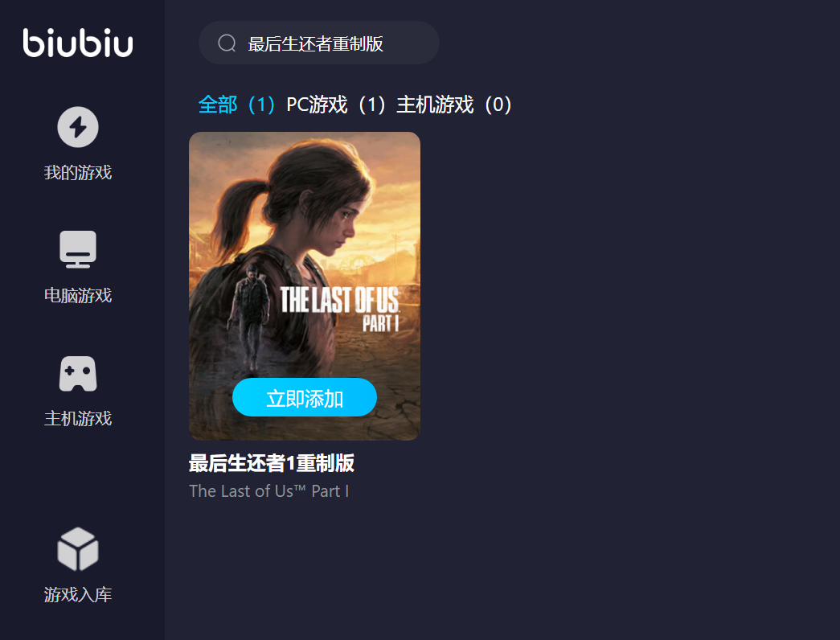Image resolution: width=840 pixels, height=640 pixels.
Task: Click the magnifier search icon
Action: 227,43
